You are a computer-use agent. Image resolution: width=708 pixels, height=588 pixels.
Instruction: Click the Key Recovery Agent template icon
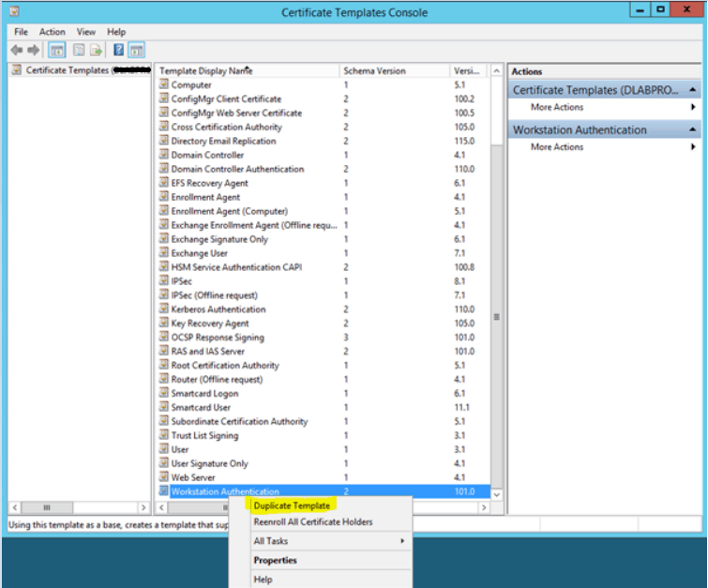click(x=164, y=323)
